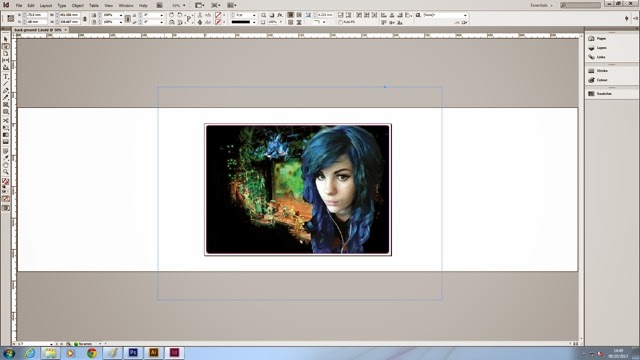Viewport: 640px width, 360px height.
Task: Select the Type tool
Action: pyautogui.click(x=6, y=77)
